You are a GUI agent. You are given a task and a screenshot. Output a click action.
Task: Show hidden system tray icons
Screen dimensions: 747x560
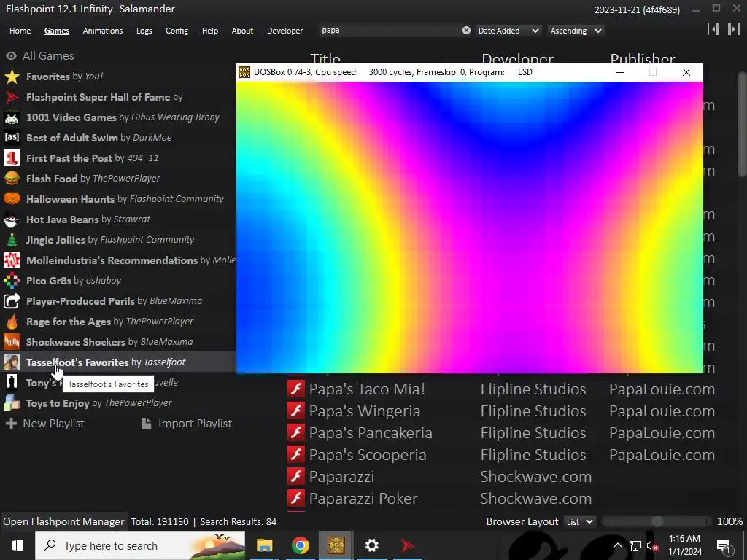coord(617,545)
